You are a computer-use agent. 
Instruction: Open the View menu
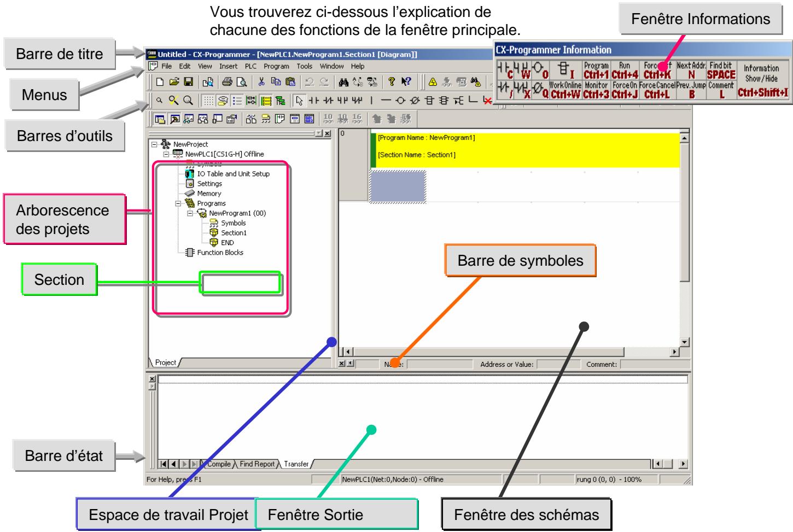coord(205,66)
